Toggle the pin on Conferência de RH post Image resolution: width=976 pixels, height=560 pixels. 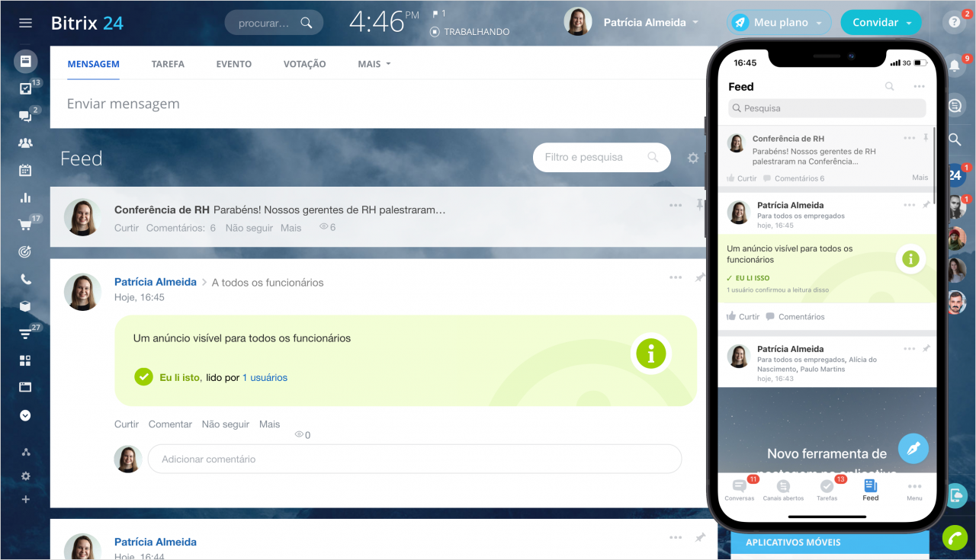[699, 205]
